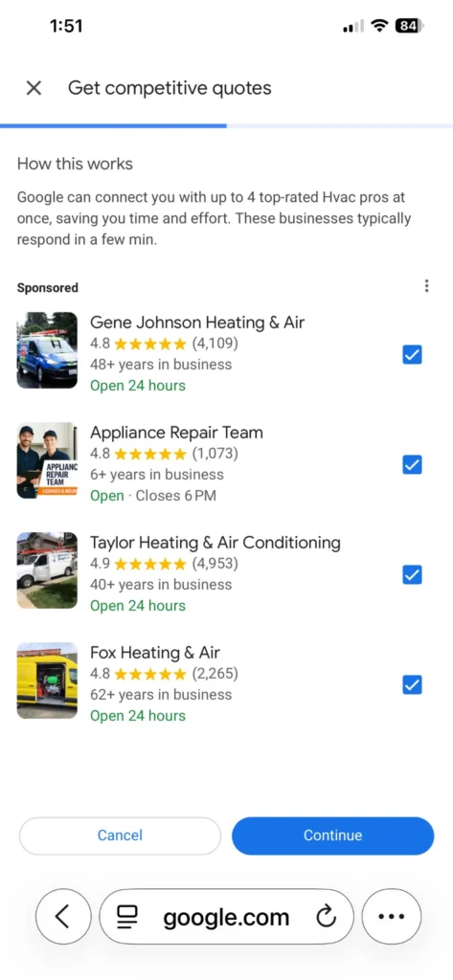Reload the google.com page

pyautogui.click(x=326, y=917)
